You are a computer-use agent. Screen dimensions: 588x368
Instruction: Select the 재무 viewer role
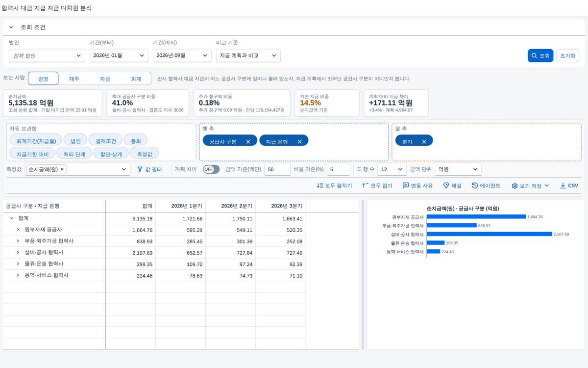click(x=74, y=79)
